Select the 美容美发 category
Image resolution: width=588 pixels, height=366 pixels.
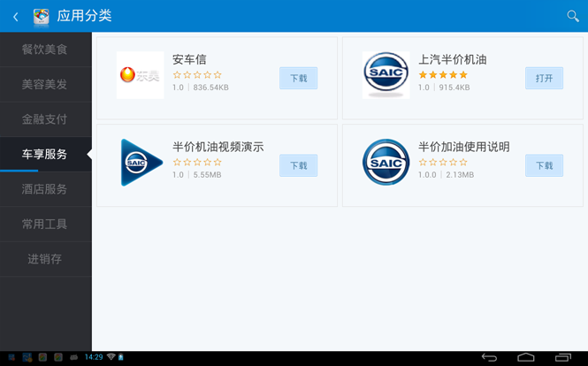[46, 84]
